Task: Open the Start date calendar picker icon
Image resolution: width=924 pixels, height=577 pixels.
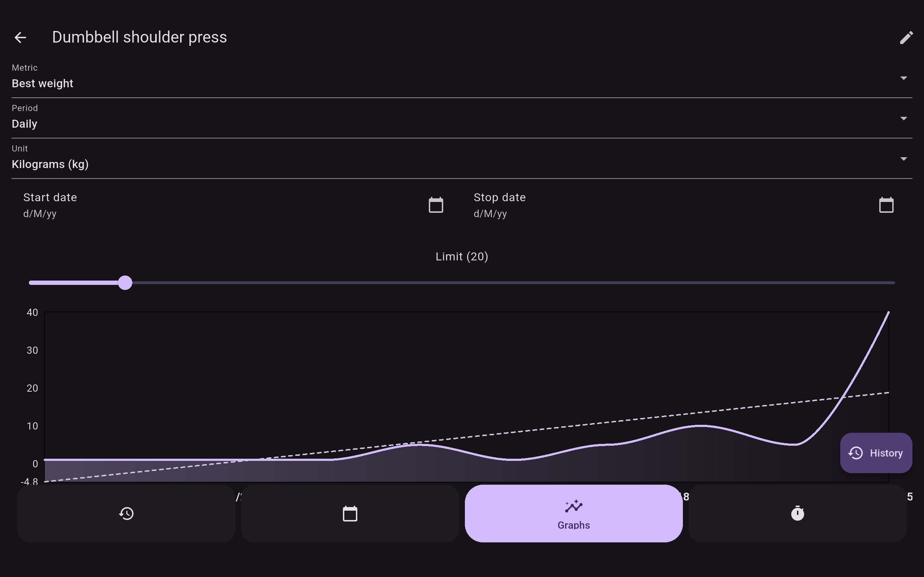Action: point(436,205)
